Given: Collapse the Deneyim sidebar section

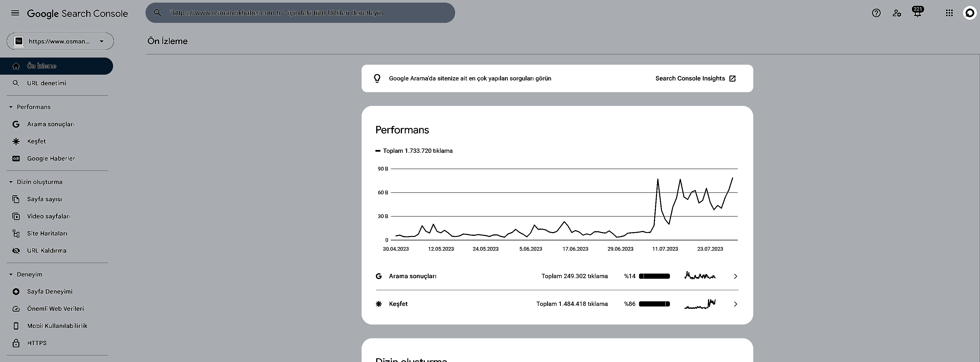Looking at the screenshot, I should point(25,274).
